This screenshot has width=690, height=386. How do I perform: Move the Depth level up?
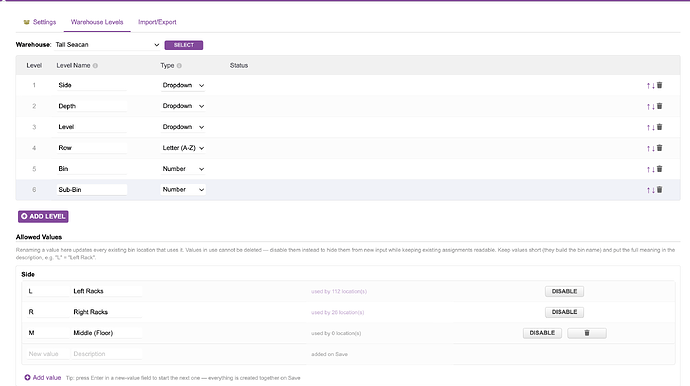648,107
